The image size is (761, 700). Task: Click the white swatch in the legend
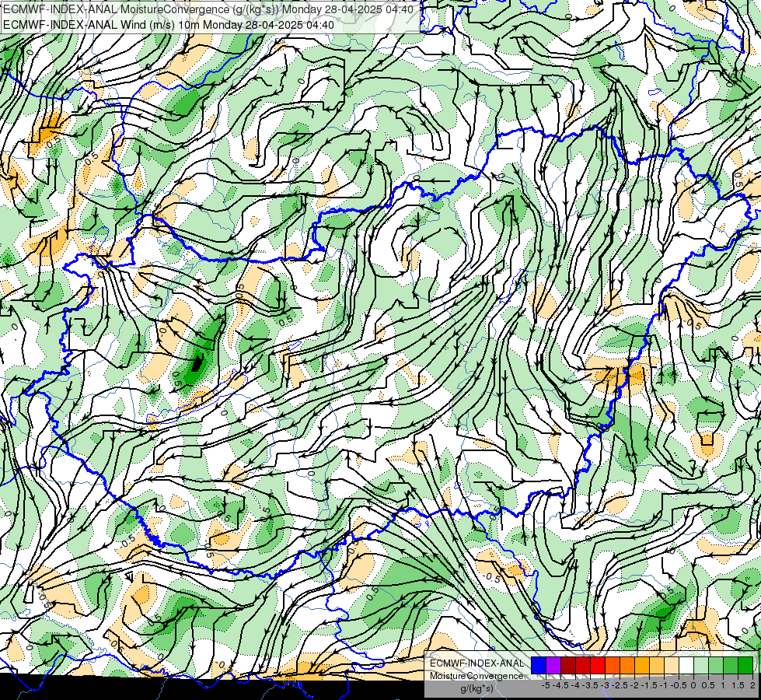tap(686, 666)
